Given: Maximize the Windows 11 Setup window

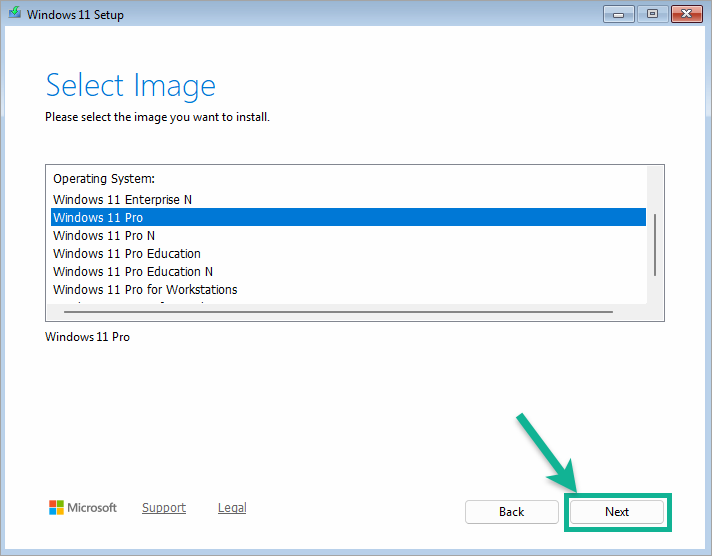Looking at the screenshot, I should pyautogui.click(x=653, y=14).
